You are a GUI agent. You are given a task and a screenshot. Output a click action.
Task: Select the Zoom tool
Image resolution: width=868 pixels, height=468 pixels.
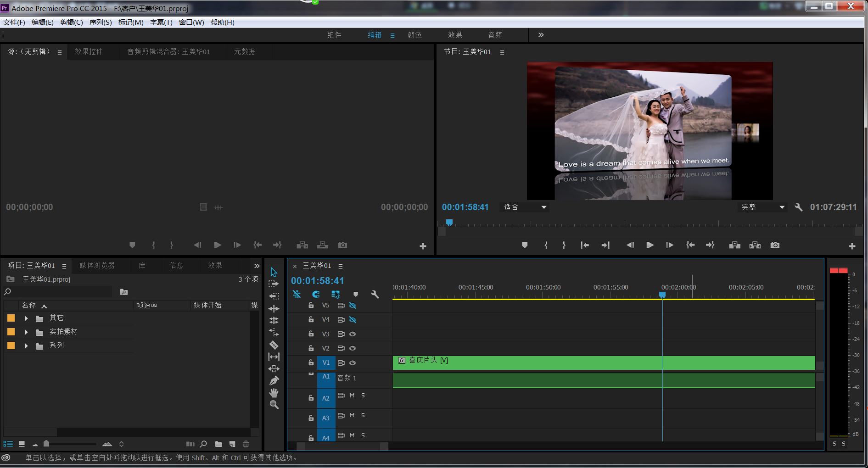(274, 405)
